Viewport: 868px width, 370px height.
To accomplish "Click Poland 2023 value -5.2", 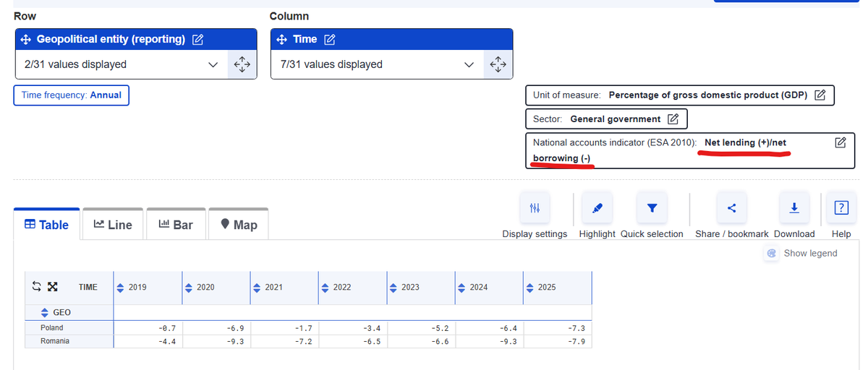I will pos(421,328).
